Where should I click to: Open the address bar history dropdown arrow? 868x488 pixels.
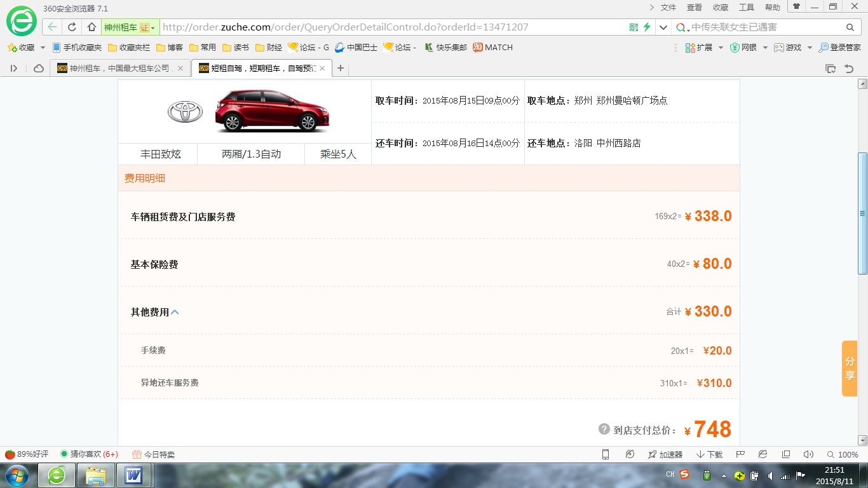(x=663, y=27)
